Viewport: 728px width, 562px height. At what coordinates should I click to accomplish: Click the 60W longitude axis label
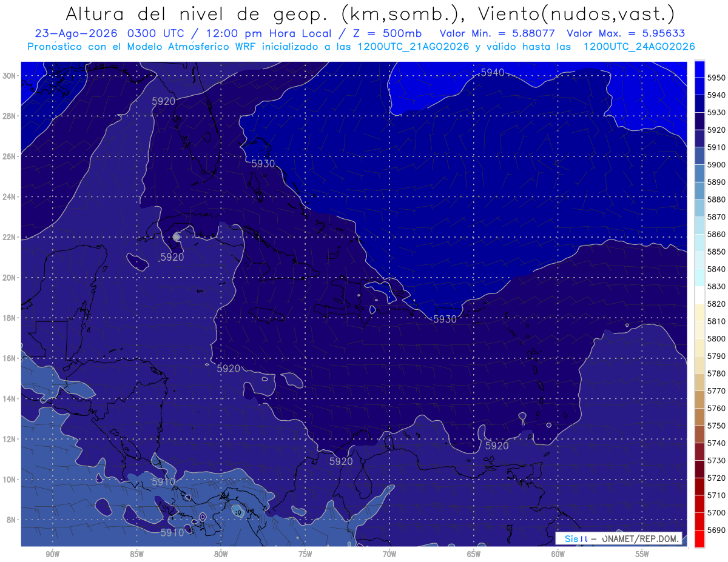pos(558,554)
